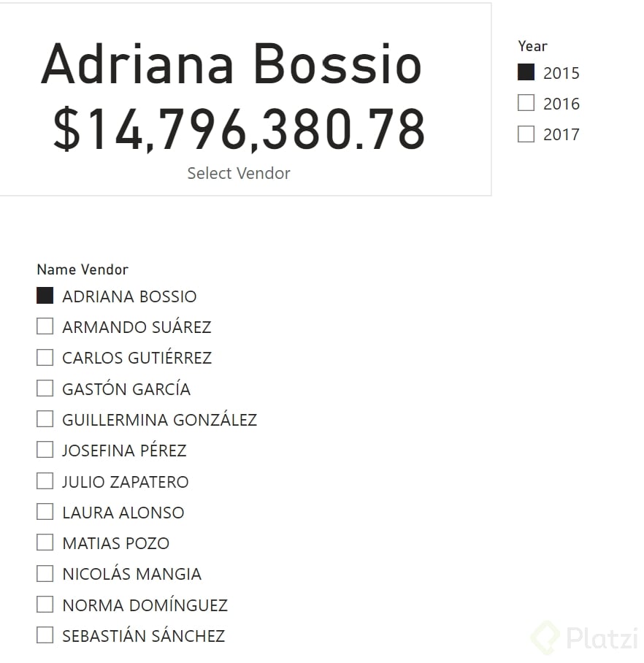Click the Name Vendor slicer header
Screen dimensions: 644x663
pos(83,269)
